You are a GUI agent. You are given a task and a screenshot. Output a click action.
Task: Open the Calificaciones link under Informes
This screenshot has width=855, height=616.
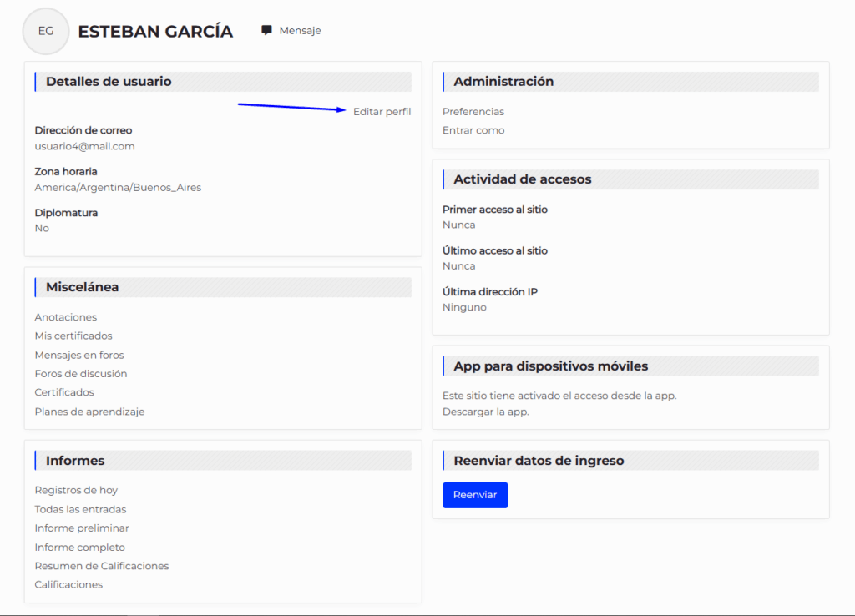point(68,585)
